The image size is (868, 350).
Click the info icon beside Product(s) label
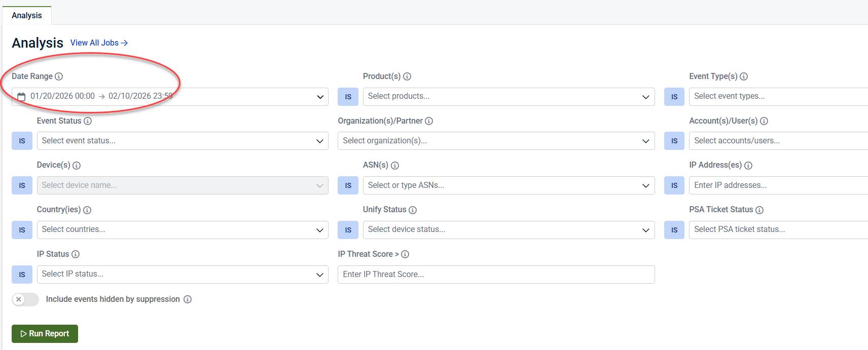pyautogui.click(x=407, y=76)
